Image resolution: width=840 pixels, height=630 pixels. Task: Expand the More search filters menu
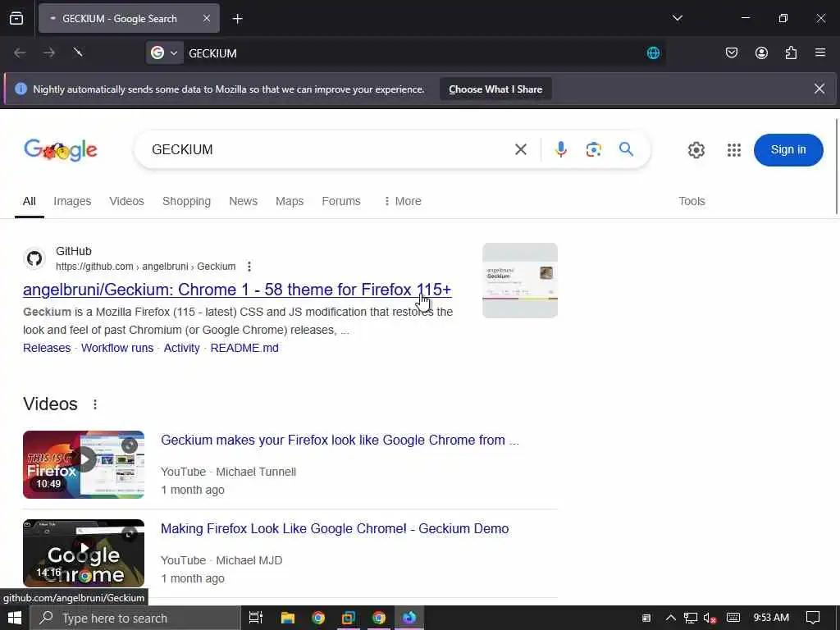pyautogui.click(x=402, y=202)
